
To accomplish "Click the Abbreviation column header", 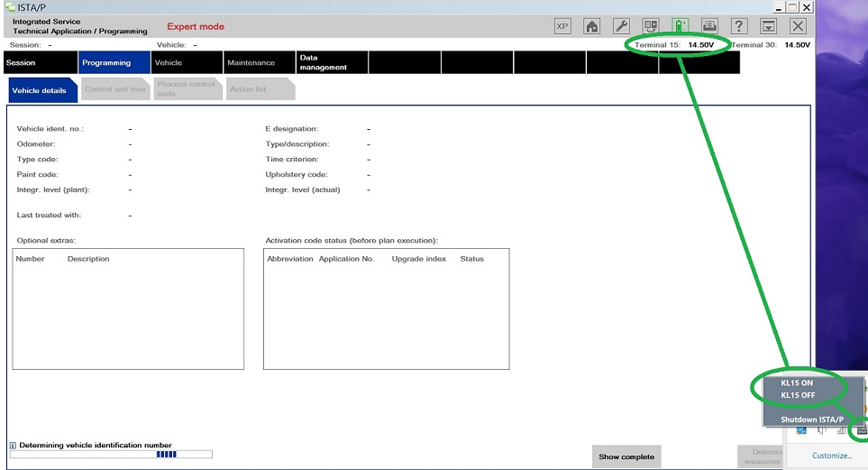I will click(x=290, y=259).
